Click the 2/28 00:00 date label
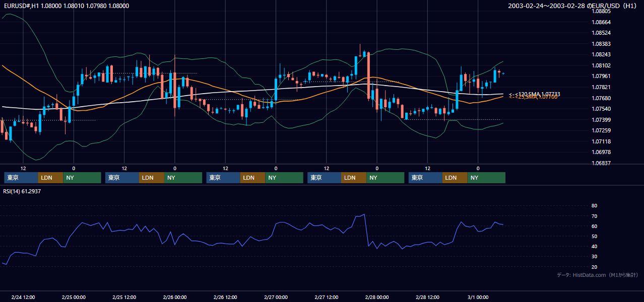 coord(376,297)
